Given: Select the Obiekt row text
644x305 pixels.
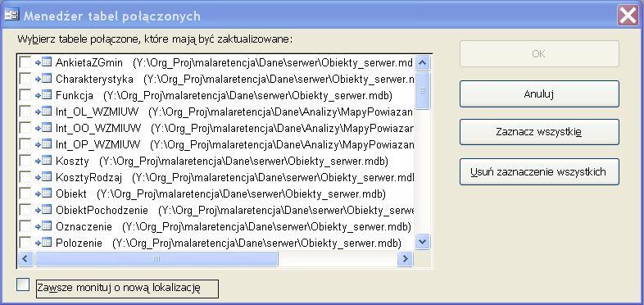Looking at the screenshot, I should 220,193.
